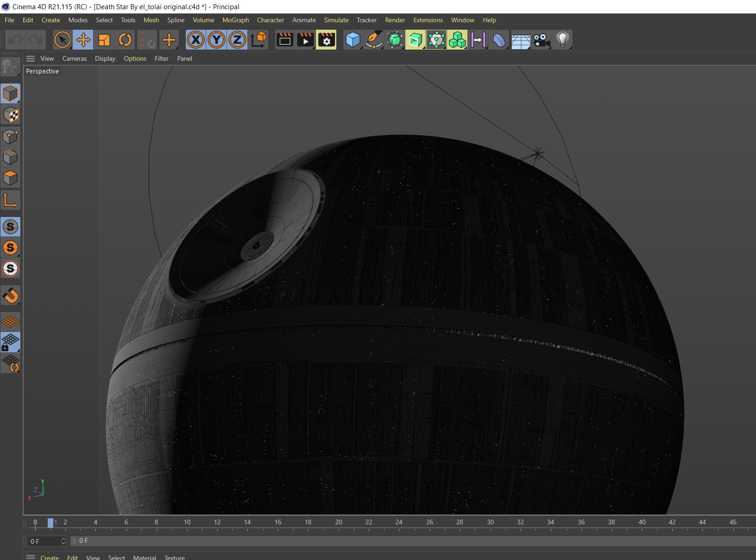Enable Model mode in left palette
756x560 pixels.
click(x=11, y=94)
